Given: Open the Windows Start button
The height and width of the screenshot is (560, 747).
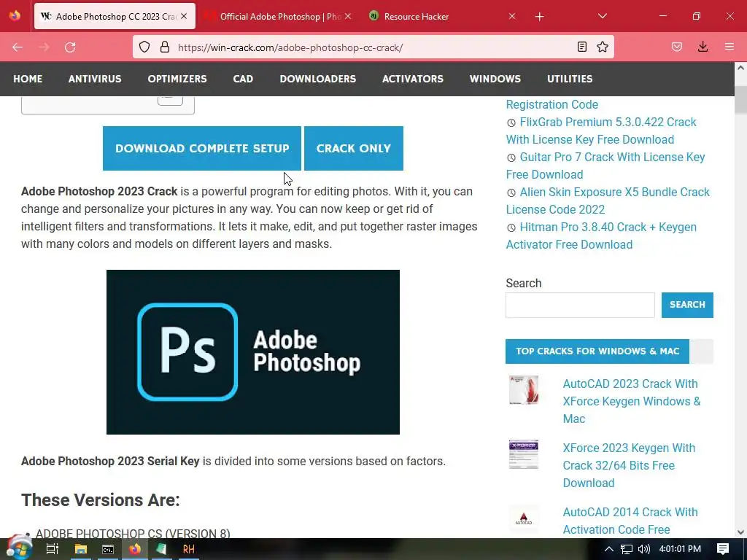Looking at the screenshot, I should click(19, 548).
